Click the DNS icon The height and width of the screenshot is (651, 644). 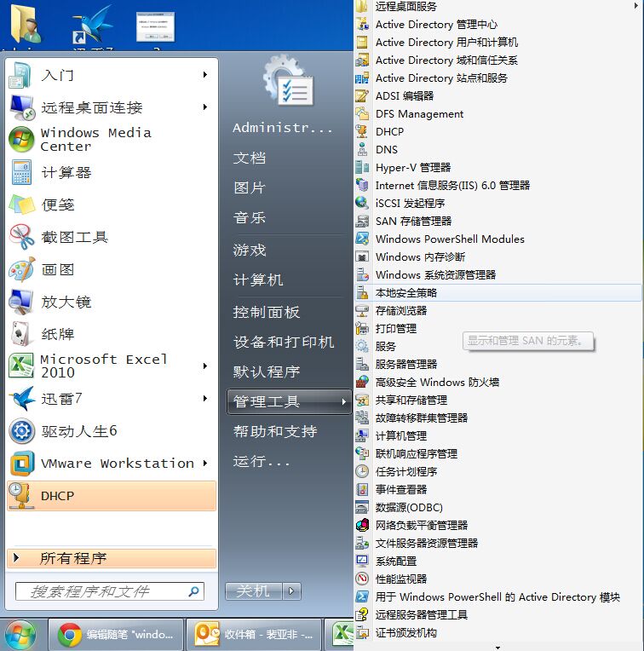click(x=362, y=149)
